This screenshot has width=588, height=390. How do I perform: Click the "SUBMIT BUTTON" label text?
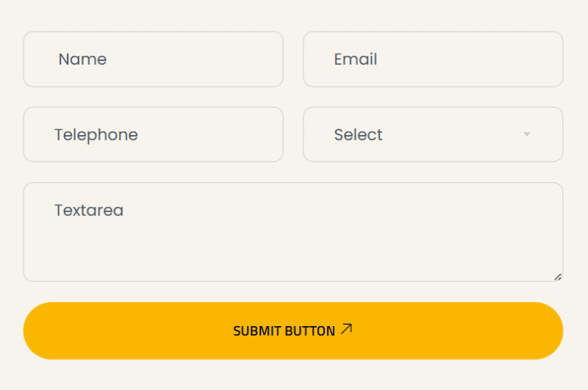pyautogui.click(x=284, y=331)
